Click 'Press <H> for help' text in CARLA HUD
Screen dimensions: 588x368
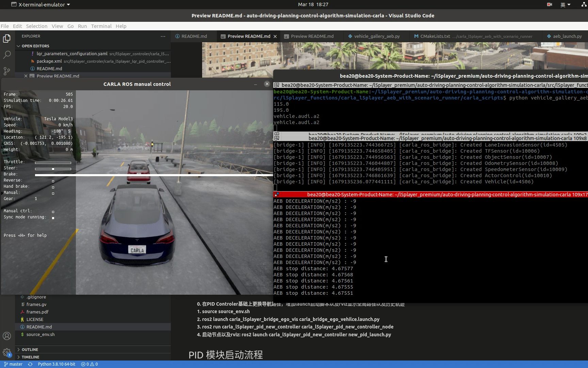(25, 235)
